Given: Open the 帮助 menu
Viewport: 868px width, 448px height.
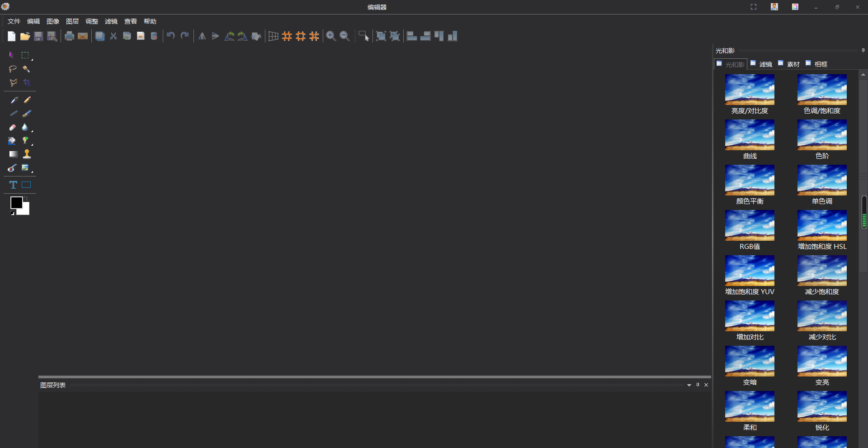Looking at the screenshot, I should 150,21.
